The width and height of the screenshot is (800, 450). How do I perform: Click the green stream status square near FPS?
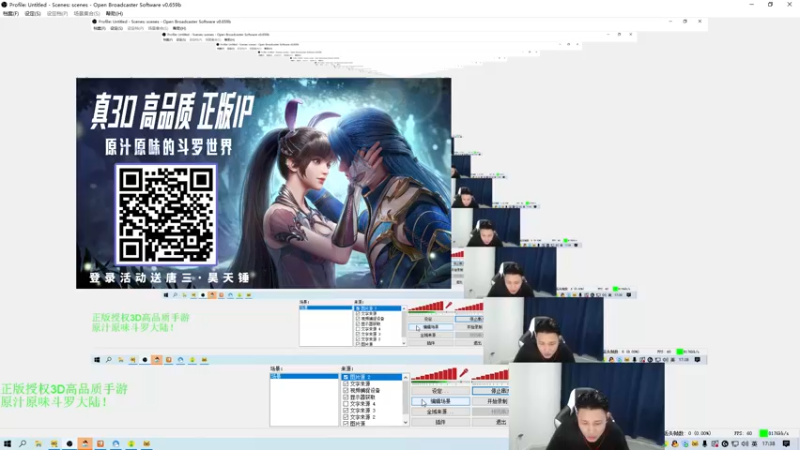[763, 433]
